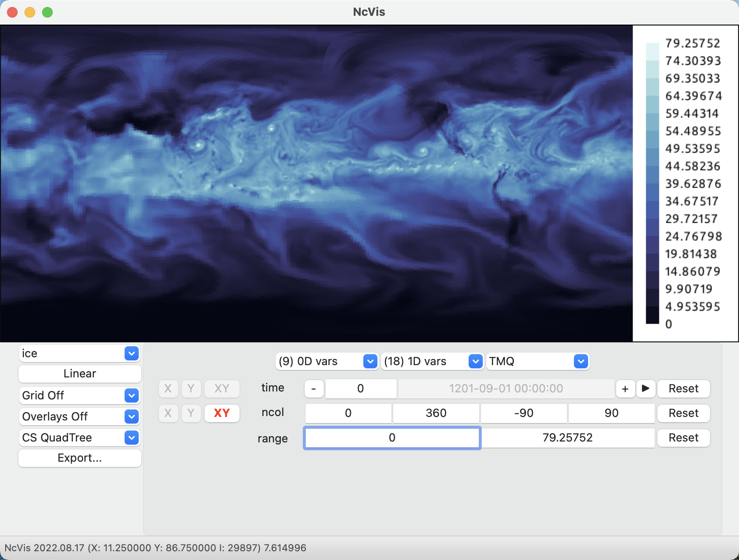Maximize the NcVis window
The width and height of the screenshot is (739, 560).
[x=47, y=12]
